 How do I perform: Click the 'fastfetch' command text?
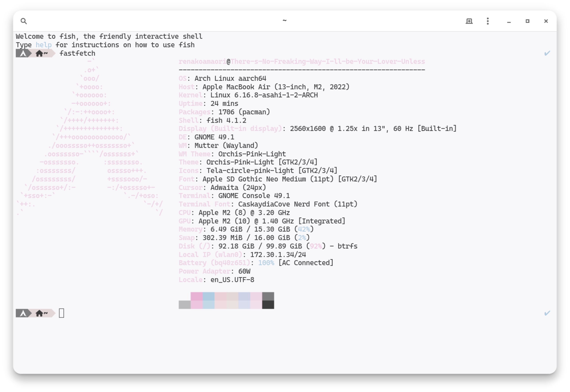coord(77,53)
